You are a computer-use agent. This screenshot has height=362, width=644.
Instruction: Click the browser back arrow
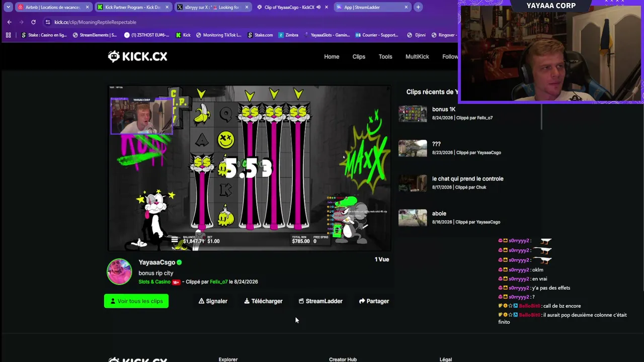(9, 22)
